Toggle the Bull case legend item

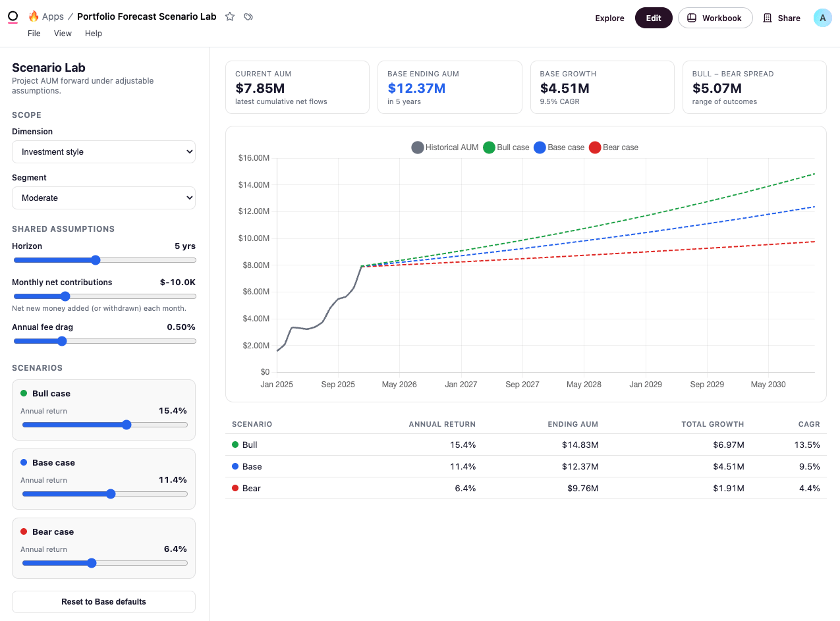pyautogui.click(x=506, y=148)
